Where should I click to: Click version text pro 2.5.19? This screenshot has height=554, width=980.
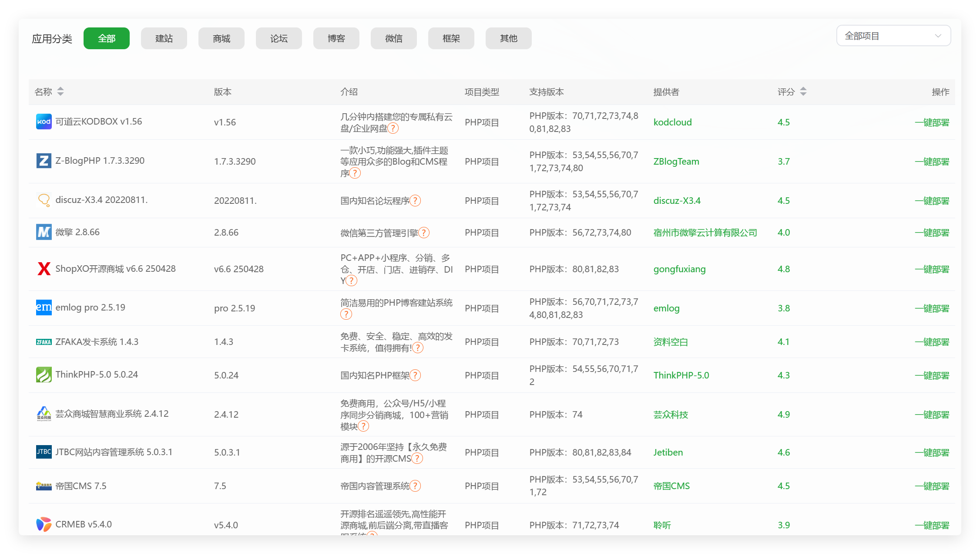234,308
